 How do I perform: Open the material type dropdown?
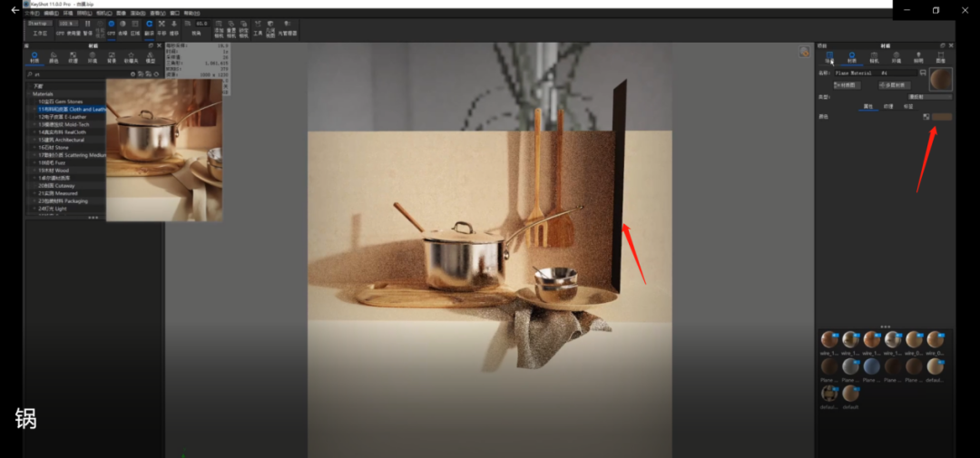coord(929,95)
